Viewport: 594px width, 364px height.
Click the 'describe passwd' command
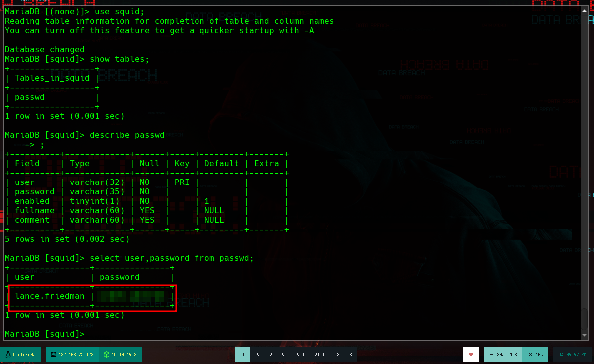[127, 135]
